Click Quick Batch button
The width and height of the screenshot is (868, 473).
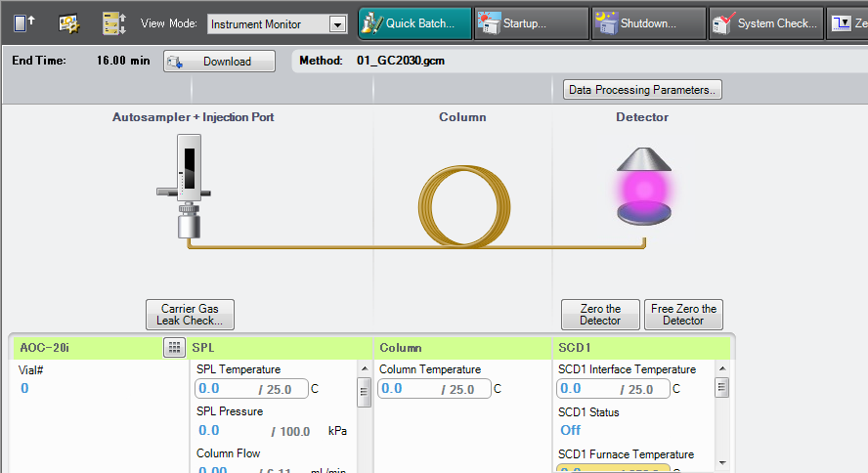[414, 23]
